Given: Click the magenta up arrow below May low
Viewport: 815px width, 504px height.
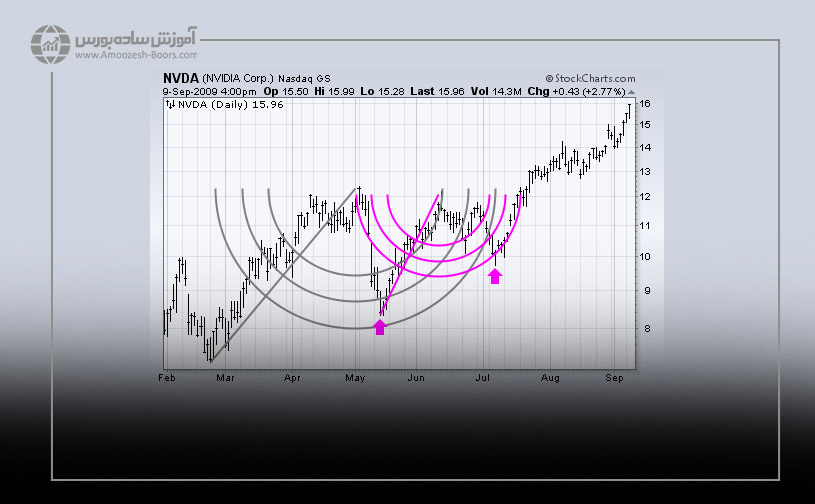Looking at the screenshot, I should click(x=380, y=326).
